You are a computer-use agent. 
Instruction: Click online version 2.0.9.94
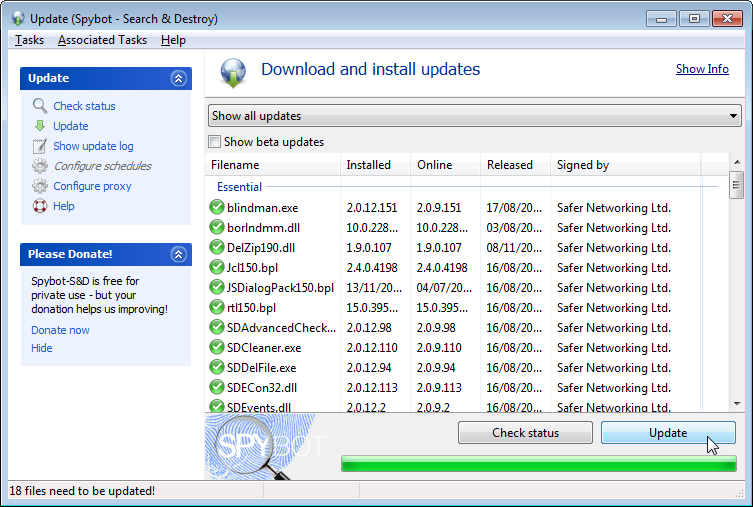coord(436,368)
